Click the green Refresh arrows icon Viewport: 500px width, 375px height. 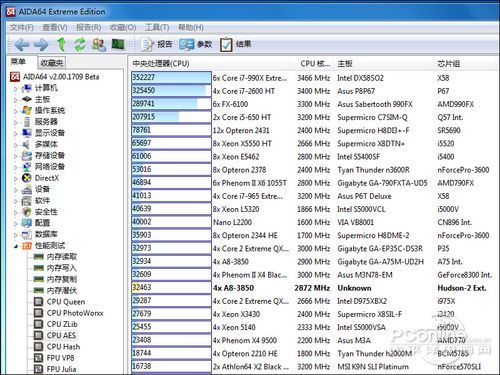(x=80, y=44)
